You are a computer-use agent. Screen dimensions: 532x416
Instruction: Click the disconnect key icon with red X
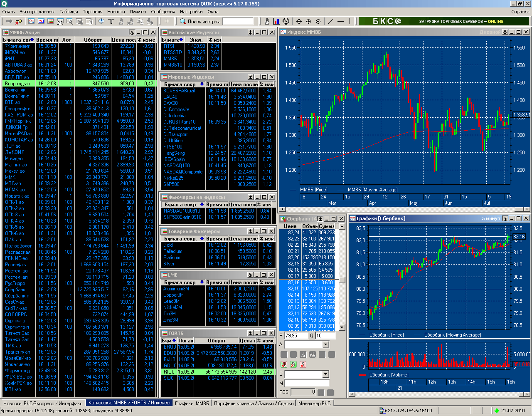click(x=18, y=21)
